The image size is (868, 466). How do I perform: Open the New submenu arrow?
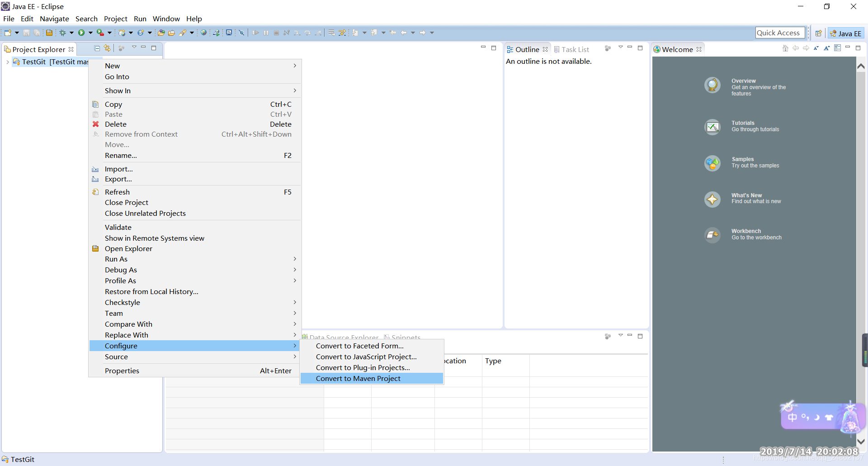[x=295, y=66]
